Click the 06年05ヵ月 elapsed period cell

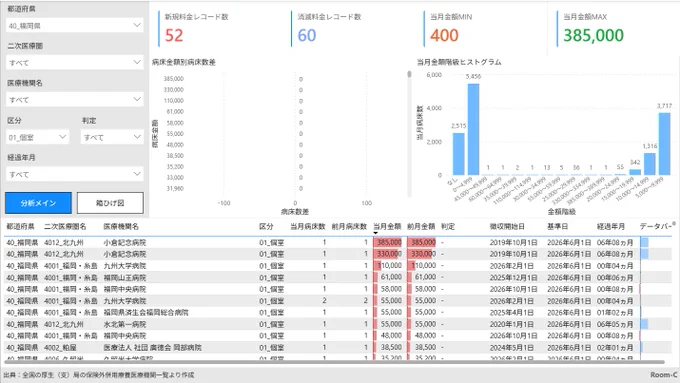click(615, 324)
